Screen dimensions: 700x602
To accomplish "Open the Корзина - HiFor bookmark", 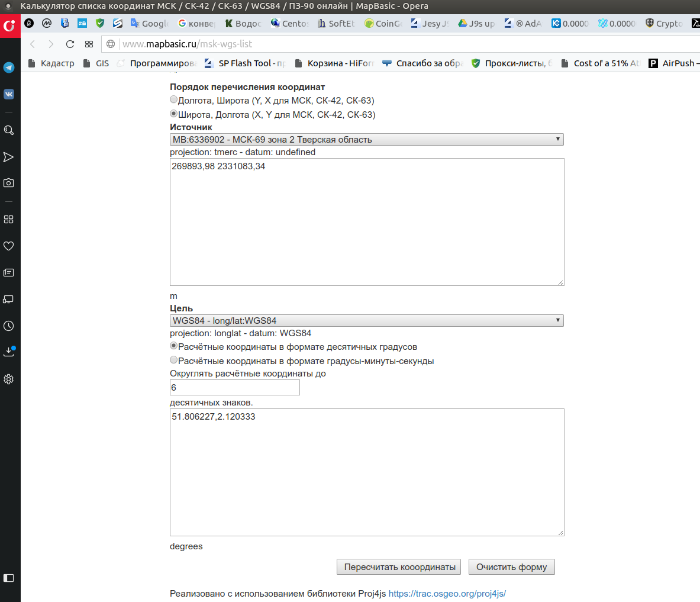I will 334,63.
